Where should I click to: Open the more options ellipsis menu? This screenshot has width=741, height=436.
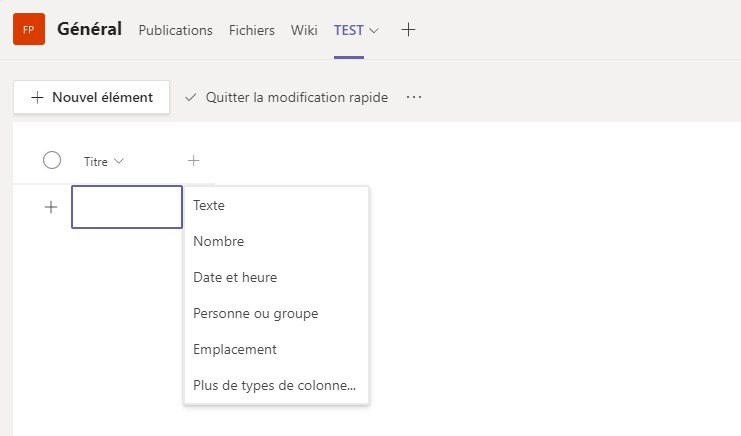point(414,97)
